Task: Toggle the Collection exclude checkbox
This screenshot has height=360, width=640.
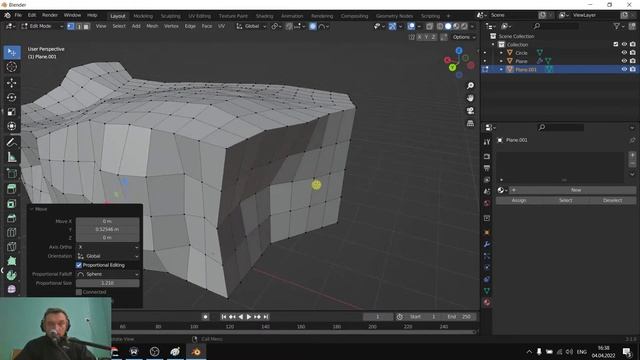Action: pos(616,44)
